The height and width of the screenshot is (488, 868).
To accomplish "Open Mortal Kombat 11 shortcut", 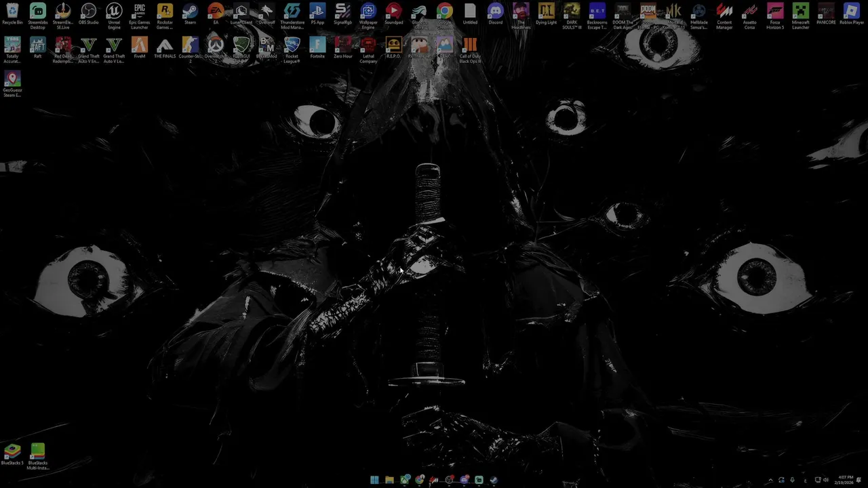I will point(673,16).
